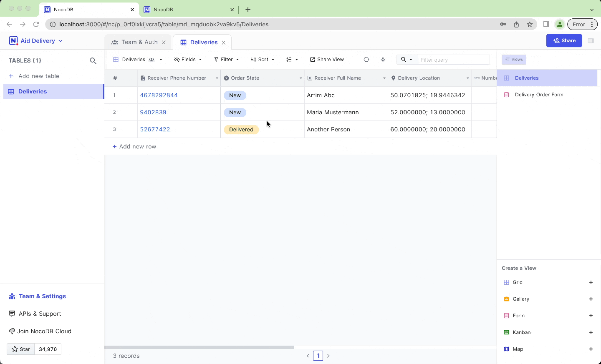This screenshot has width=601, height=364.
Task: Open the table search magnifier in sidebar
Action: (x=93, y=61)
